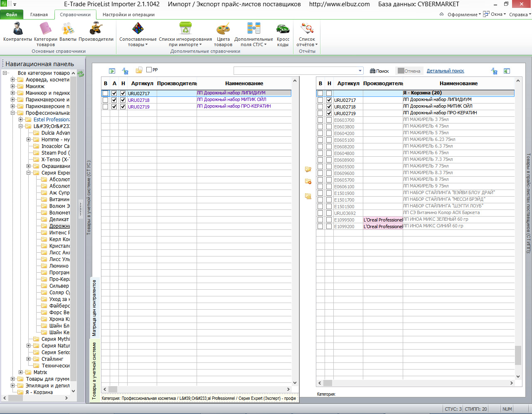The image size is (532, 414).
Task: Expand the Аюрведа, косметика tree node
Action: [12, 80]
